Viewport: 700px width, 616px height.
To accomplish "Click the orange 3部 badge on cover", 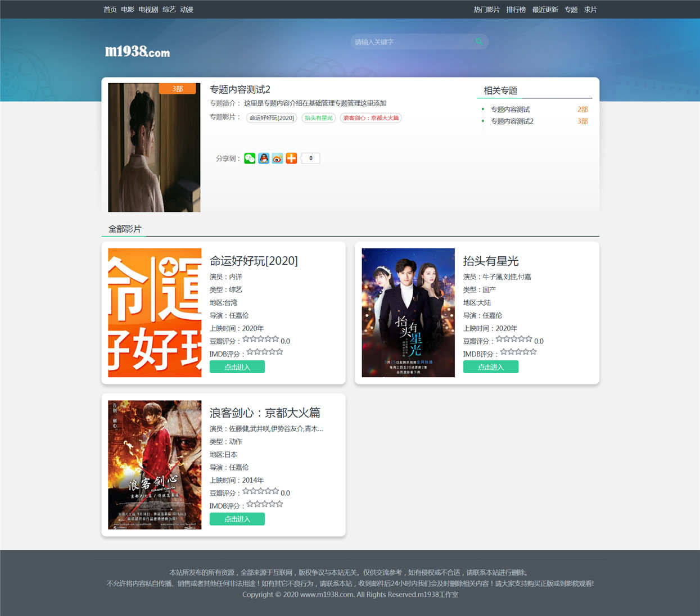I will click(178, 89).
